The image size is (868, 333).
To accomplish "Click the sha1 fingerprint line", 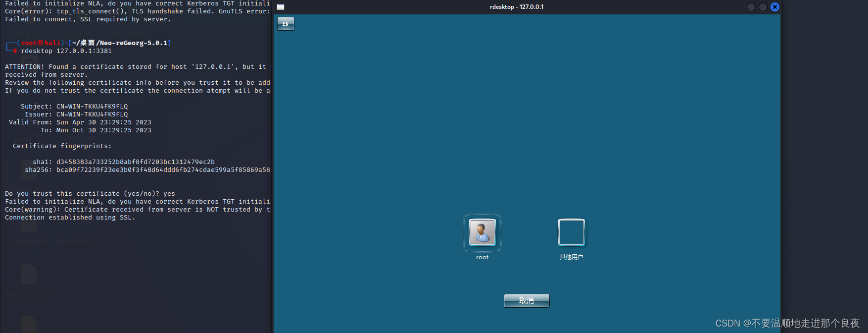I will (x=124, y=162).
